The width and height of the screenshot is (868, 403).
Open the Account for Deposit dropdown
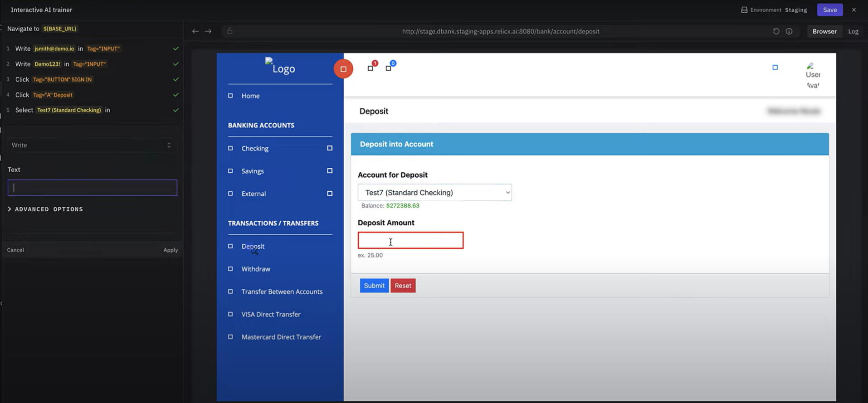pyautogui.click(x=434, y=193)
